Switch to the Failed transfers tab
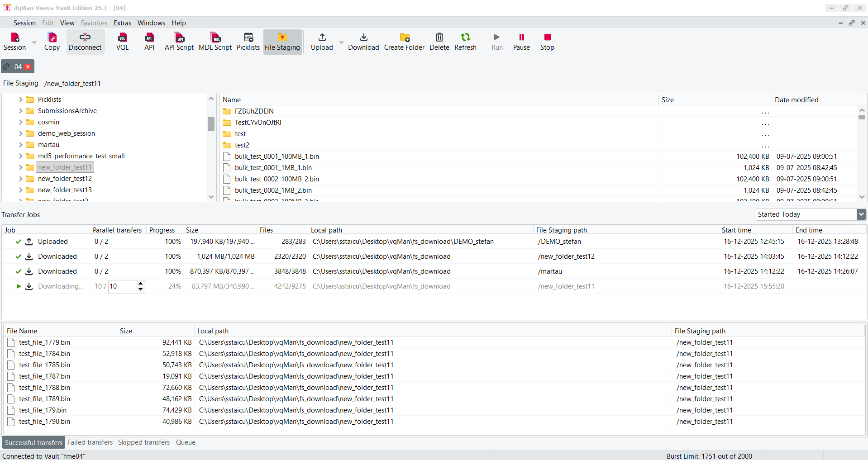 click(90, 442)
